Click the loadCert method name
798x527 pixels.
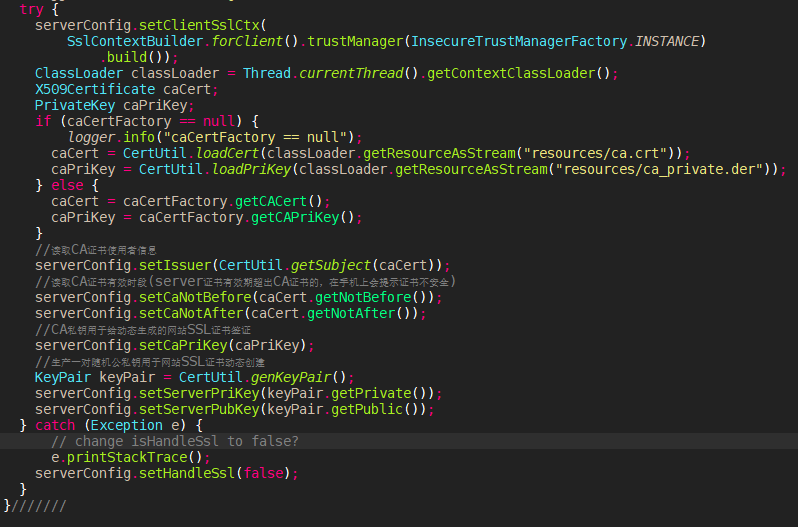(x=227, y=153)
